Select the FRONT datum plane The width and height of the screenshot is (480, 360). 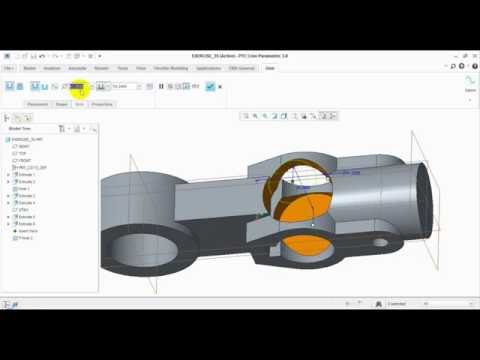[22, 160]
